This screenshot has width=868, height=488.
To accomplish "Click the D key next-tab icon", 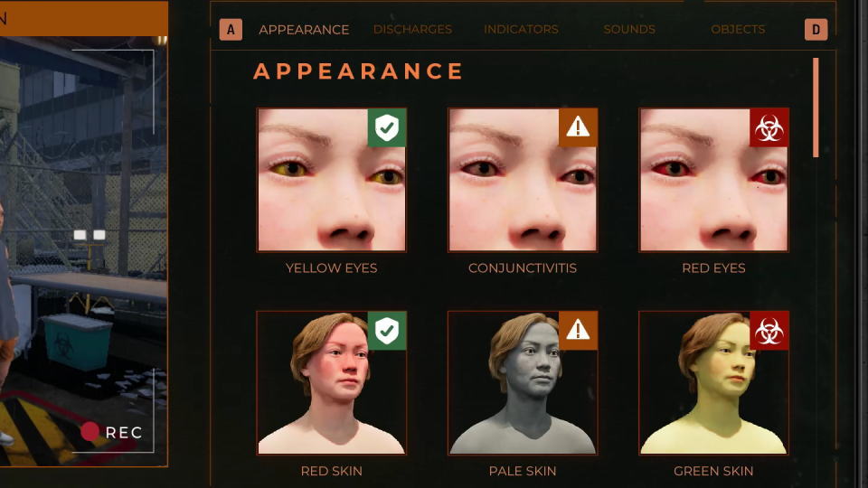I will click(816, 29).
